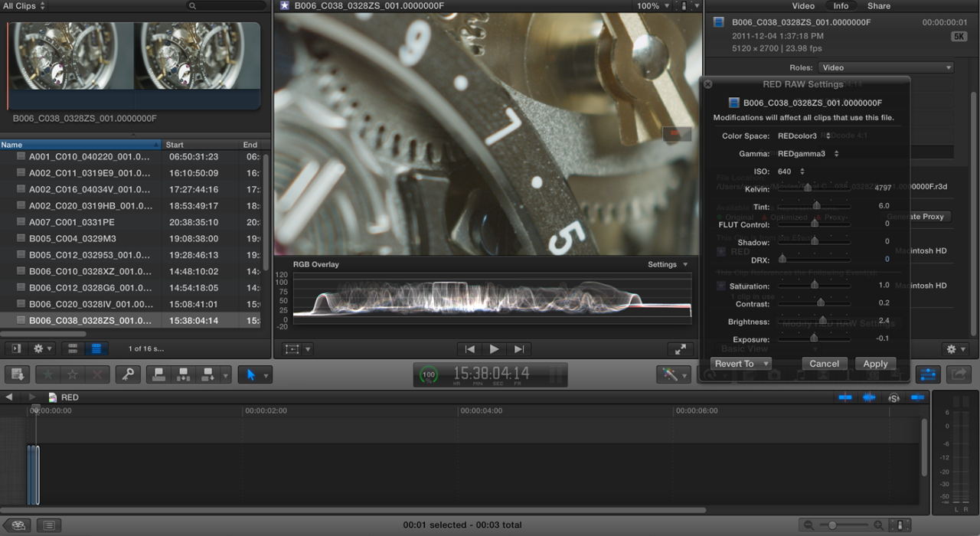Enter full-screen viewer with expand arrows
The width and height of the screenshot is (980, 536).
click(680, 349)
